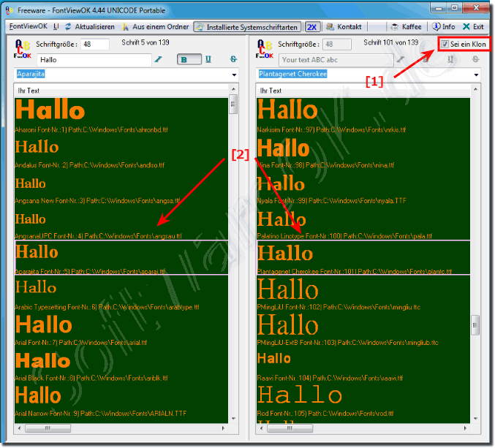Click left list horizontal scrollbar thumb

[48, 428]
